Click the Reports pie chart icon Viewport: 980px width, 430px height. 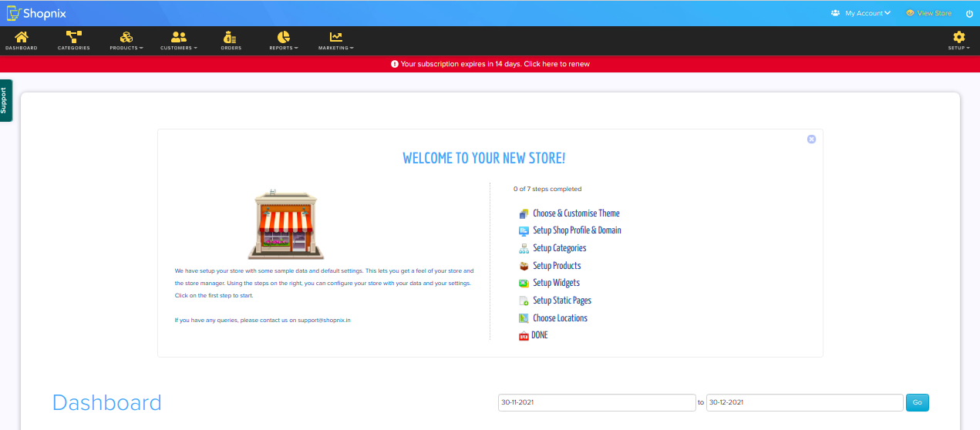(284, 37)
